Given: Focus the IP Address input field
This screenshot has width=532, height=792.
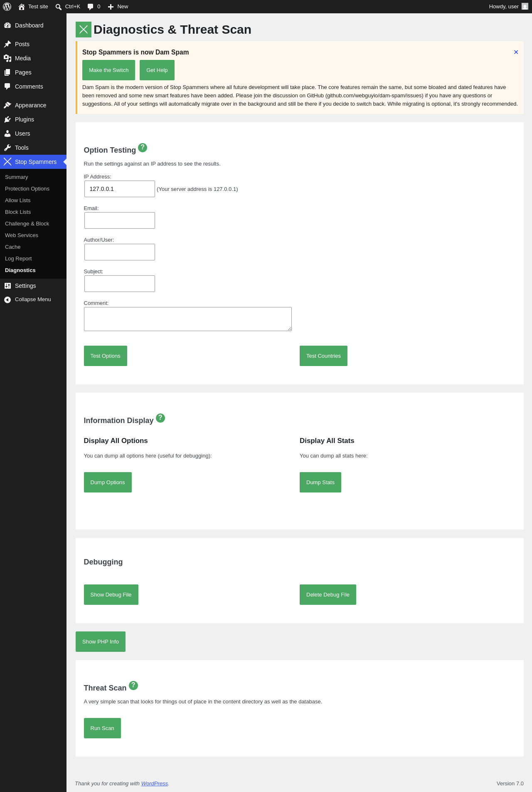Looking at the screenshot, I should tap(120, 189).
